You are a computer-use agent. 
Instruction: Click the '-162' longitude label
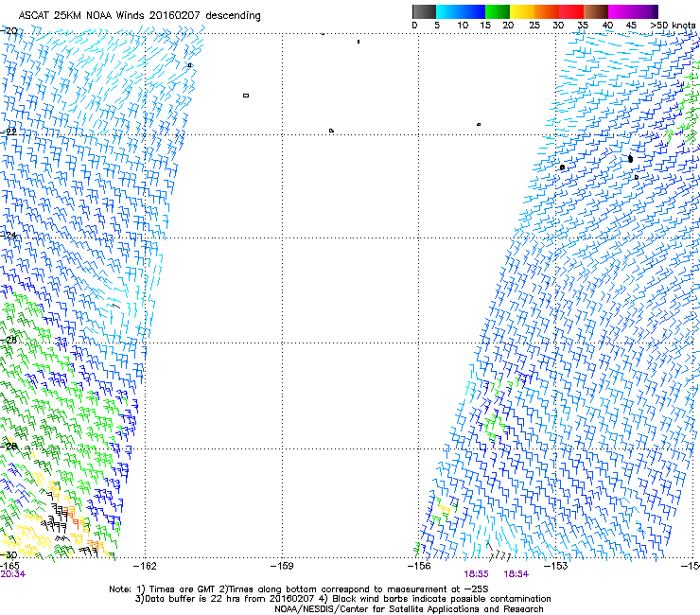(145, 566)
